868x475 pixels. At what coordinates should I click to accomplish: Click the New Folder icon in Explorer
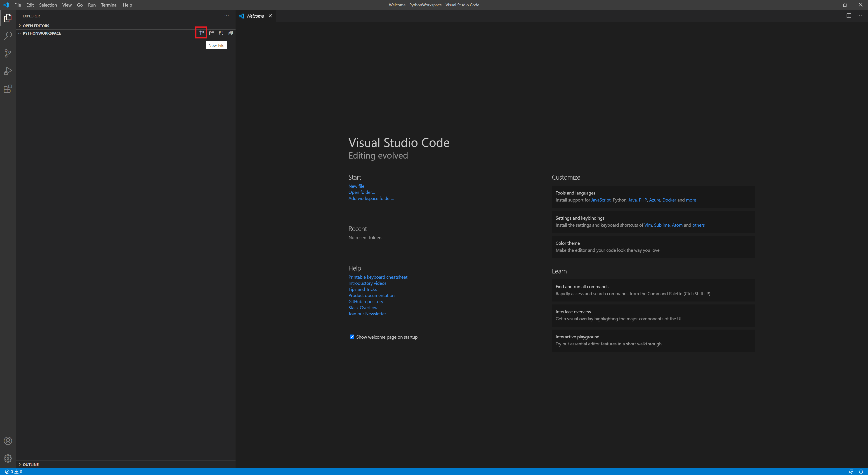212,33
